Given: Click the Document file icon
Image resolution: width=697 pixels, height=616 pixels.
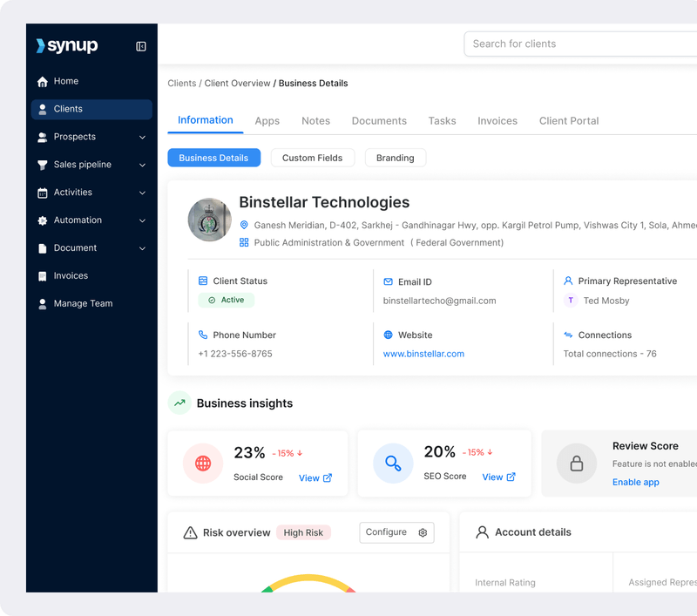Looking at the screenshot, I should (42, 248).
